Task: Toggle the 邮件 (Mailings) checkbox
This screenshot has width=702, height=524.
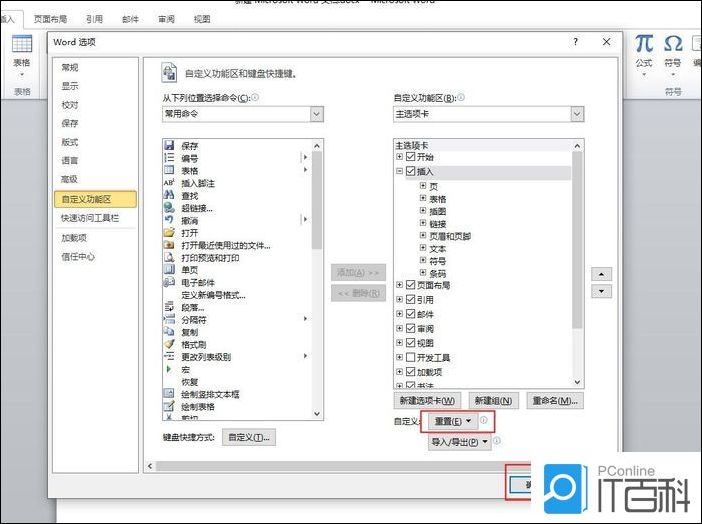Action: click(x=411, y=314)
